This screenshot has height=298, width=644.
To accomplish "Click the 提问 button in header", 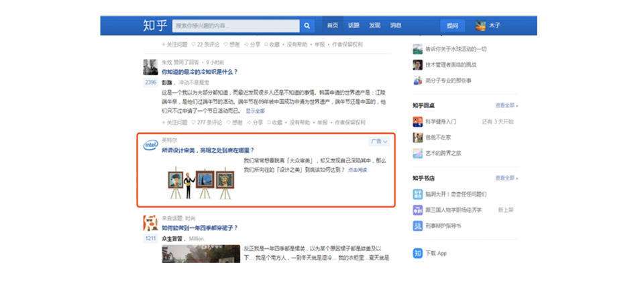I will coord(453,26).
